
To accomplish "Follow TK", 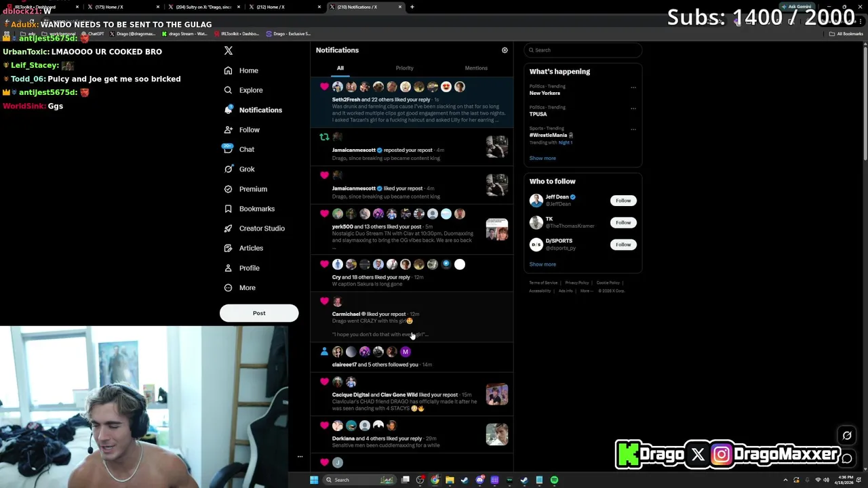I will [x=623, y=222].
